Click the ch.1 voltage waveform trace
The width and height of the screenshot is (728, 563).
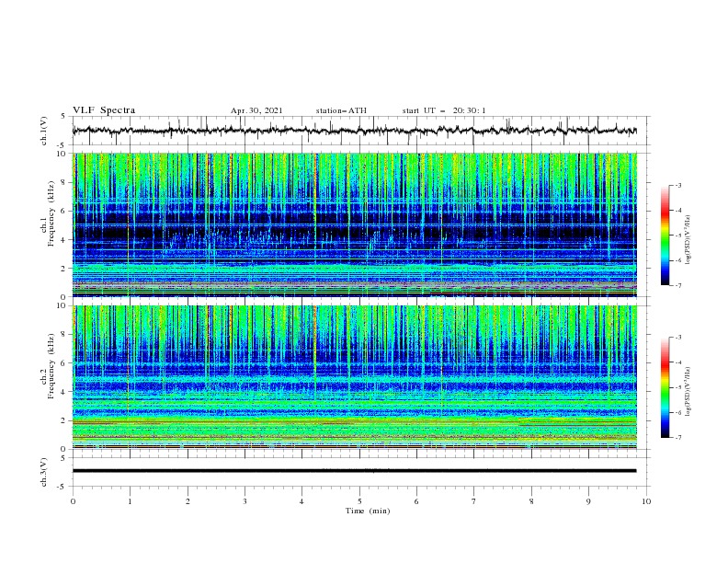(354, 131)
